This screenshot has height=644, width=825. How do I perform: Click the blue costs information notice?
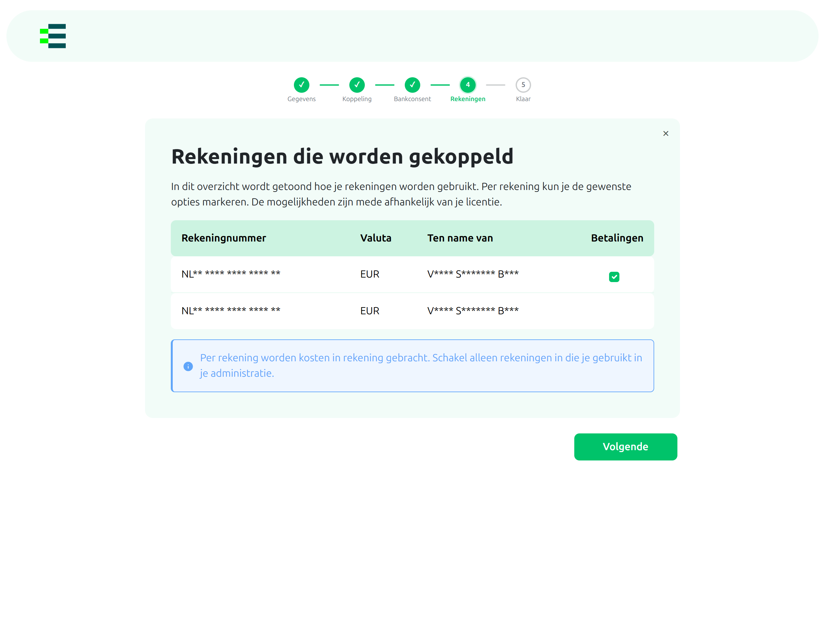pyautogui.click(x=412, y=366)
